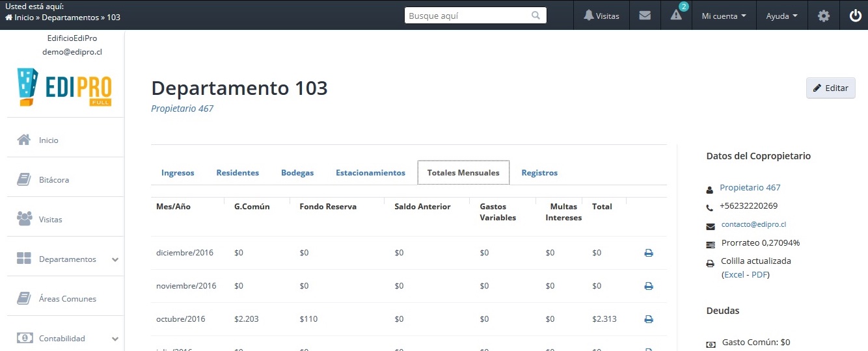The height and width of the screenshot is (351, 868).
Task: Click the EDIPRO logo
Action: coord(65,87)
